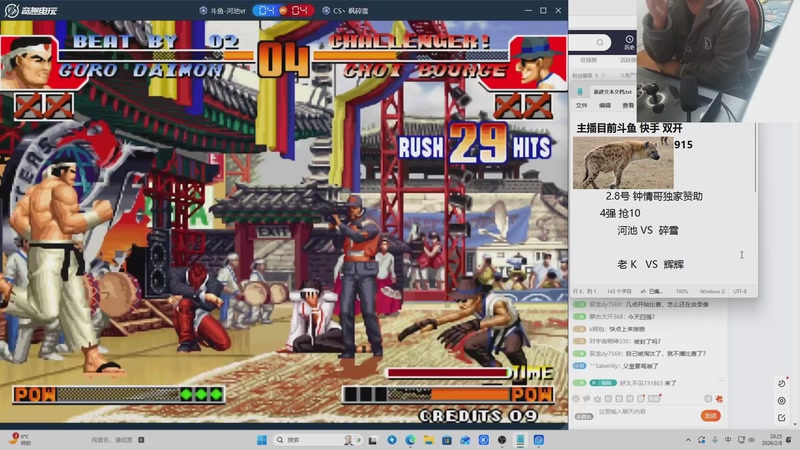
Task: Open the 编辑 menu in Notepad
Action: [x=605, y=106]
